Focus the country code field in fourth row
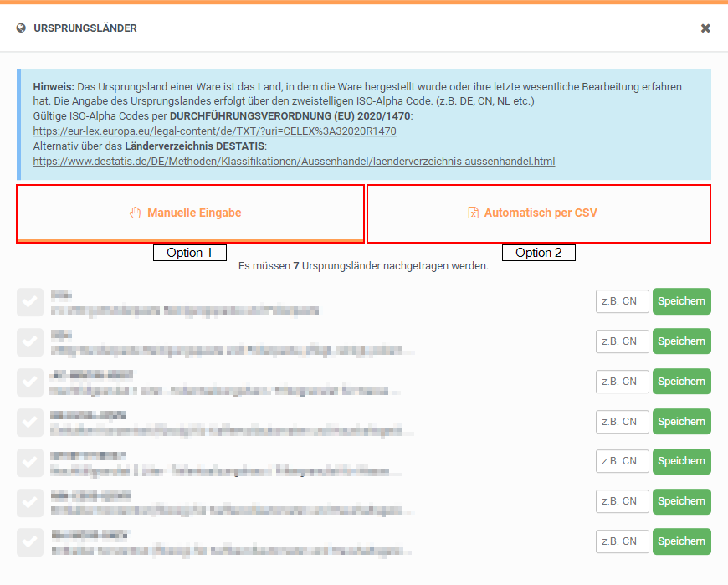 click(622, 422)
